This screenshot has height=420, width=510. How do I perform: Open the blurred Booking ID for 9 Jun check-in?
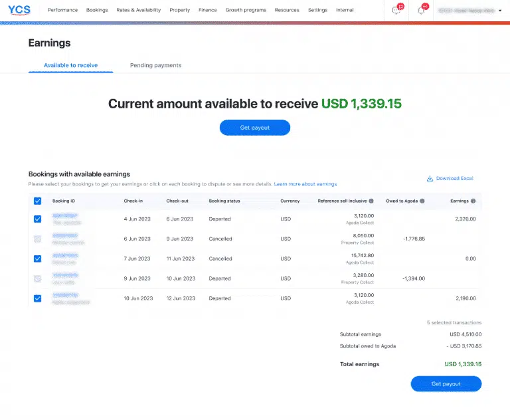65,275
